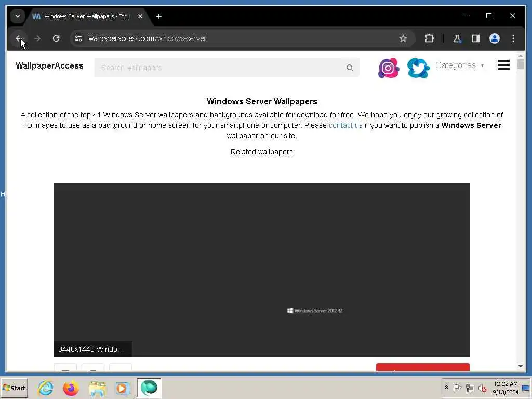This screenshot has height=399, width=532.
Task: Toggle the browser side panel icon
Action: [476, 38]
